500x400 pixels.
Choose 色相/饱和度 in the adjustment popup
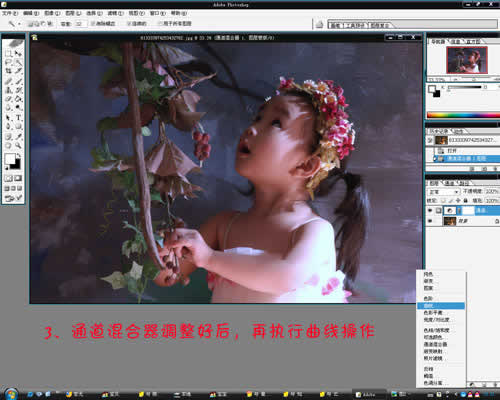(x=441, y=330)
